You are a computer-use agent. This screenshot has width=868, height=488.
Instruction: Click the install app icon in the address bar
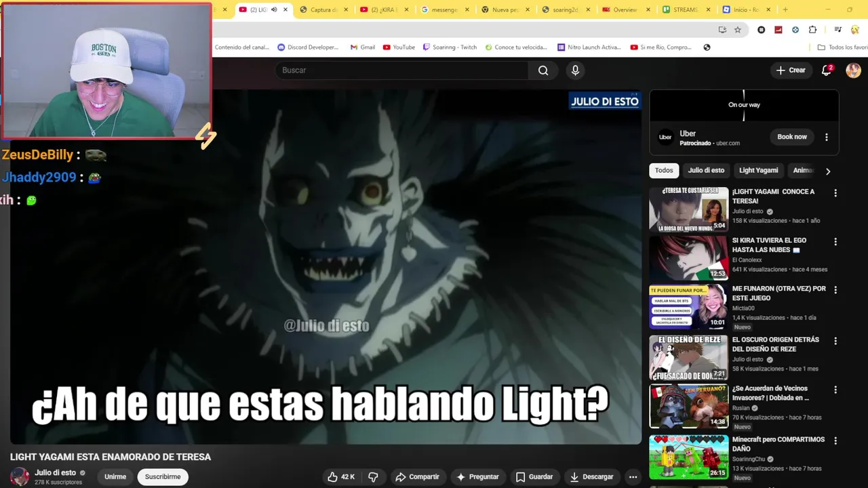722,30
